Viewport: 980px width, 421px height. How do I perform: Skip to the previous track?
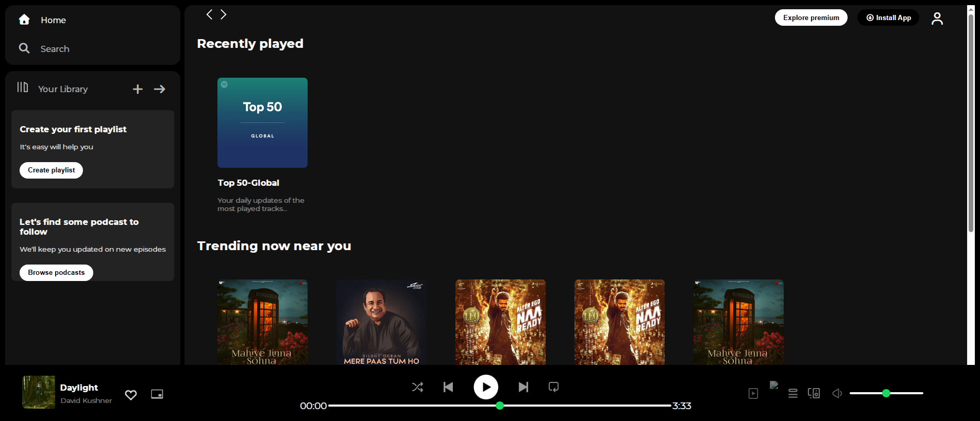pyautogui.click(x=448, y=387)
